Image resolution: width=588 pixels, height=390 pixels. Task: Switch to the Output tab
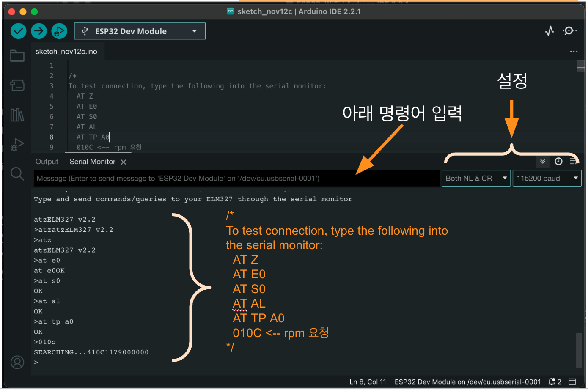(x=47, y=162)
